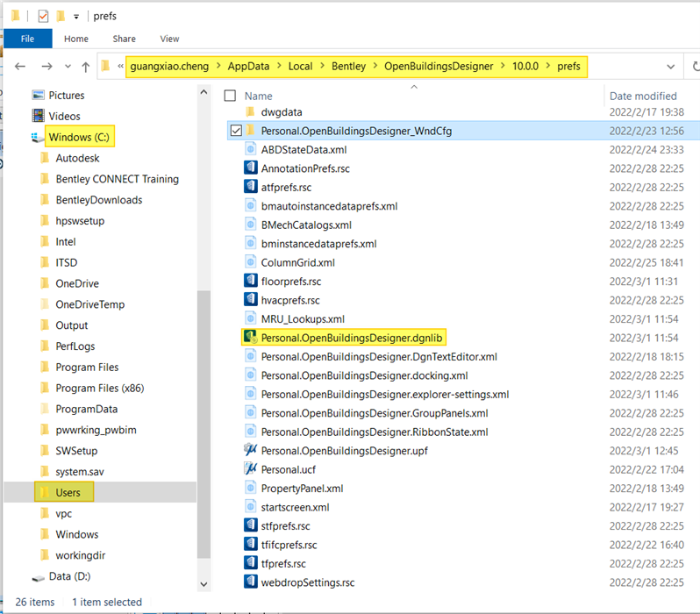Expand the address bar history dropdown
Screen dimensions: 700x614
pyautogui.click(x=670, y=67)
